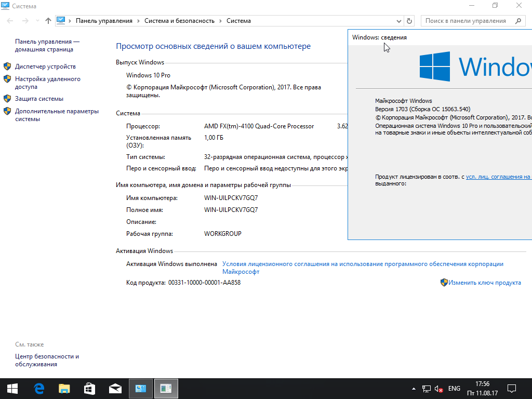Open the address bar history dropdown
The width and height of the screenshot is (532, 399).
pyautogui.click(x=399, y=21)
